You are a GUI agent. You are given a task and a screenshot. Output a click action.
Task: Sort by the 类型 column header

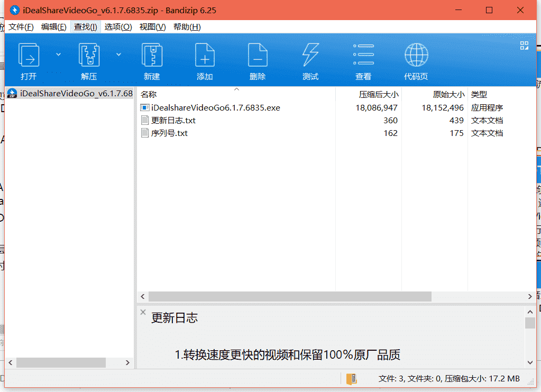pyautogui.click(x=479, y=94)
